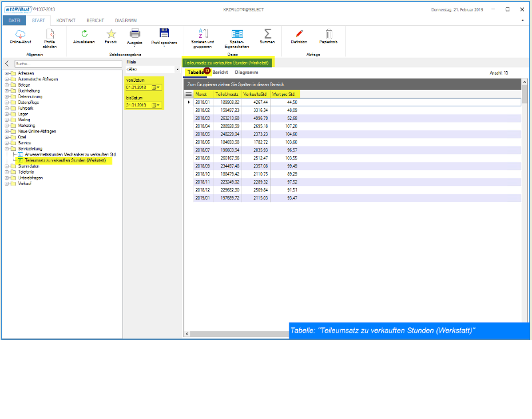Expand the Buchhaltung folder in tree
The image size is (532, 419).
coord(7,89)
